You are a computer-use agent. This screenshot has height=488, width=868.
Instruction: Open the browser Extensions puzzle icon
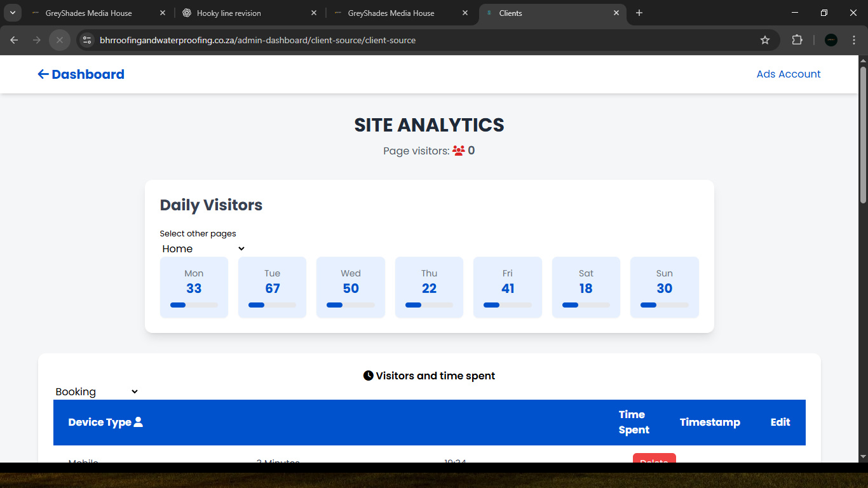(797, 40)
